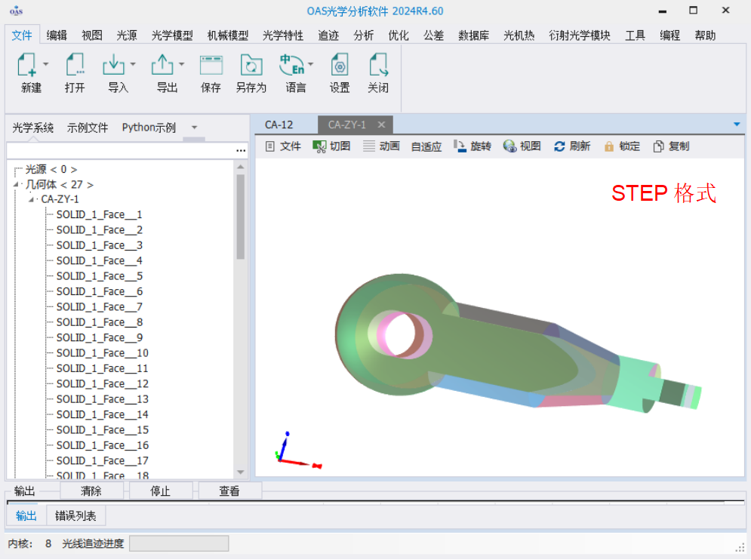
Task: Open the 语言 dropdown arrow
Action: (x=311, y=63)
